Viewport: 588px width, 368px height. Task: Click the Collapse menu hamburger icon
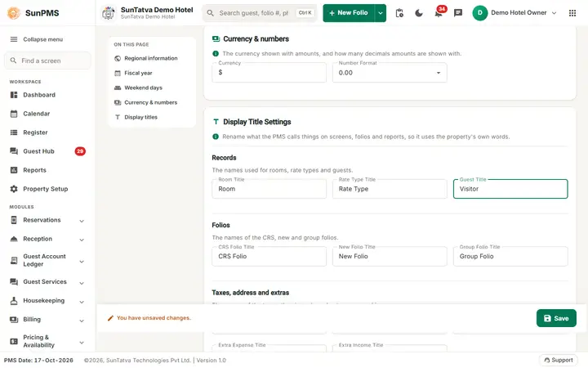[14, 39]
